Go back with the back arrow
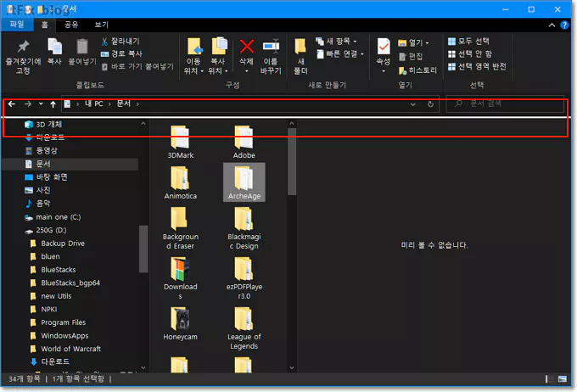 12,104
